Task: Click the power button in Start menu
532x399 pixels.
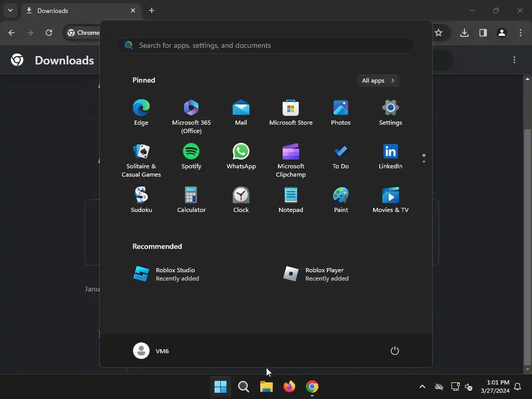Action: tap(395, 351)
